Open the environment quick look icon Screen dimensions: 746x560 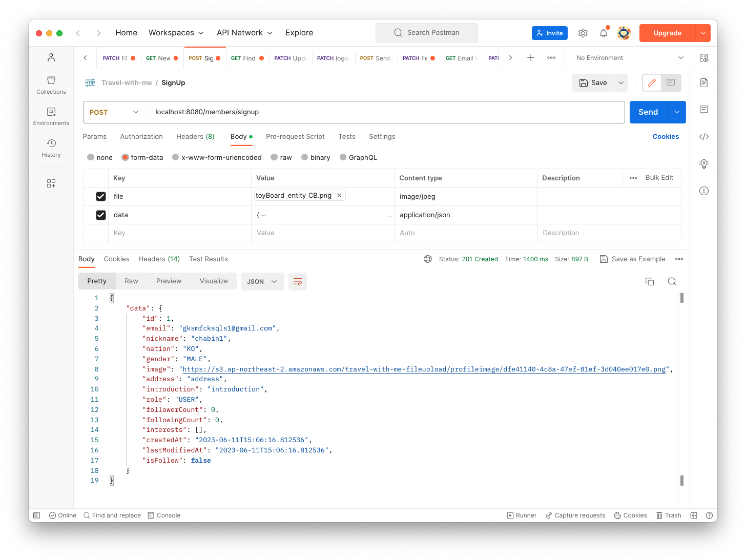[x=704, y=58]
